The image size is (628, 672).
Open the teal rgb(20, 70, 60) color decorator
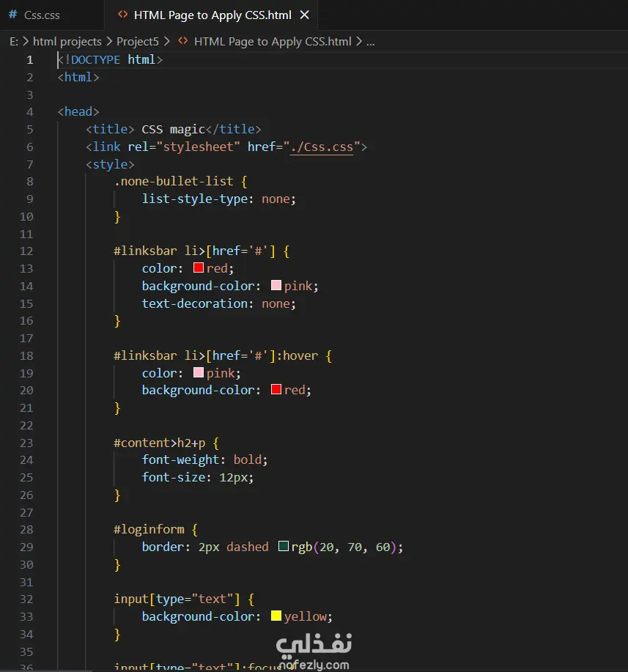[x=283, y=547]
